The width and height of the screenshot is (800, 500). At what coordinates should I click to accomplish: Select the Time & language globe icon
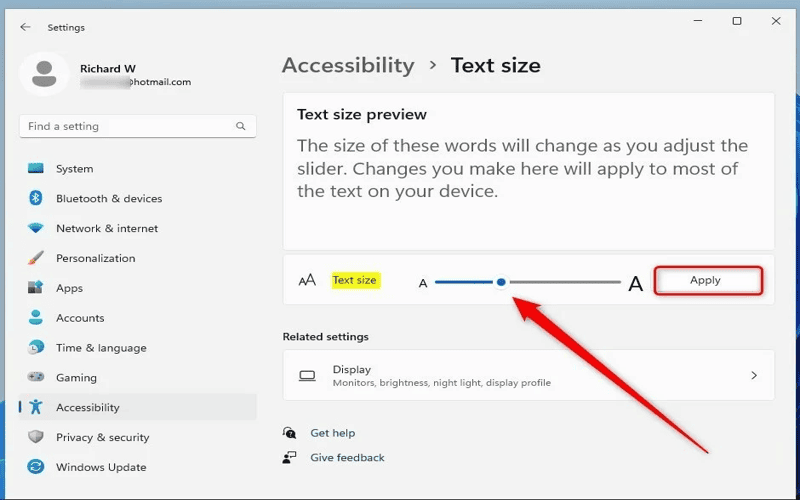tap(36, 347)
